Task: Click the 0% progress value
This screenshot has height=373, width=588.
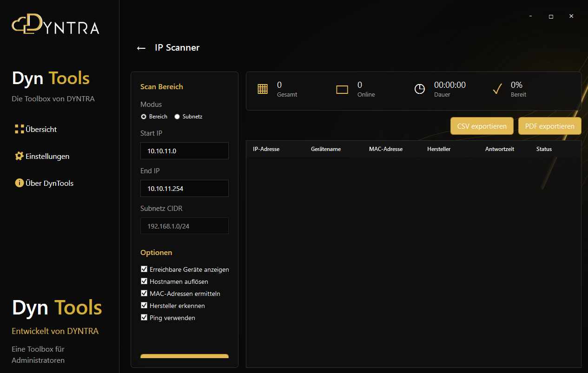Action: [x=516, y=85]
